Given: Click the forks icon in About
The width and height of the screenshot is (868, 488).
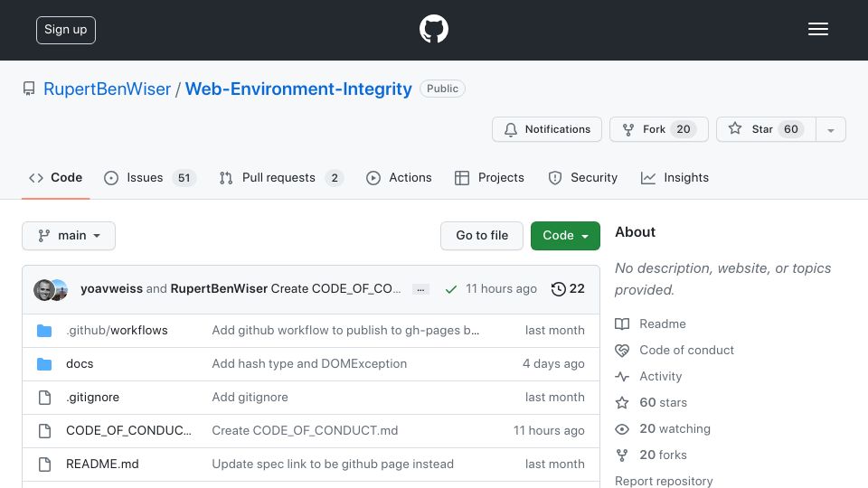Looking at the screenshot, I should (622, 455).
